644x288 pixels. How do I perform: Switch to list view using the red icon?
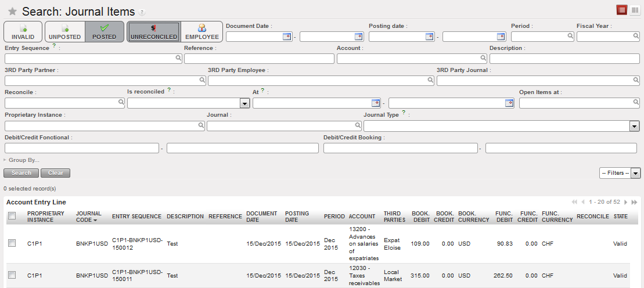click(622, 10)
